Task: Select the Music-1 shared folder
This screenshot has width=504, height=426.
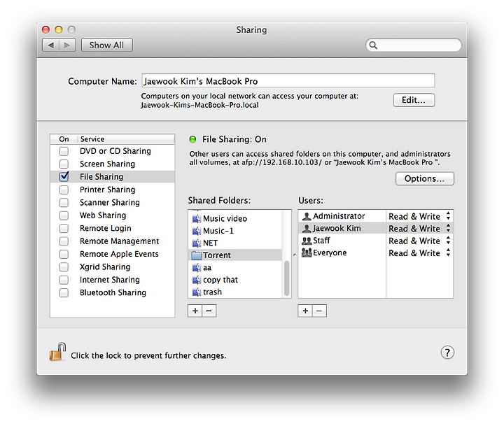Action: [x=235, y=231]
